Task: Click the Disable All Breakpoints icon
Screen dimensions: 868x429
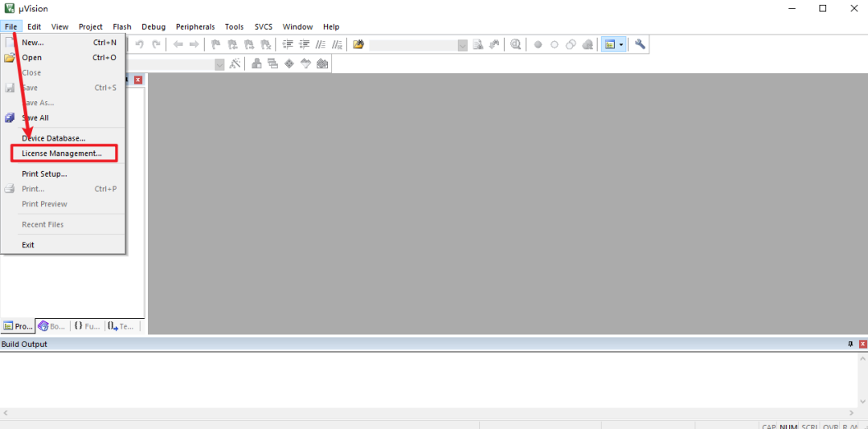Action: [571, 44]
